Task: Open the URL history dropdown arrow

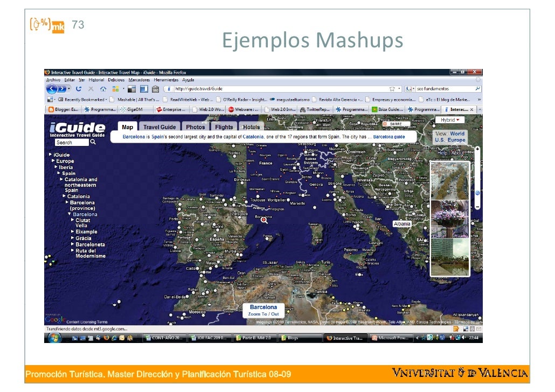Action: click(x=399, y=89)
